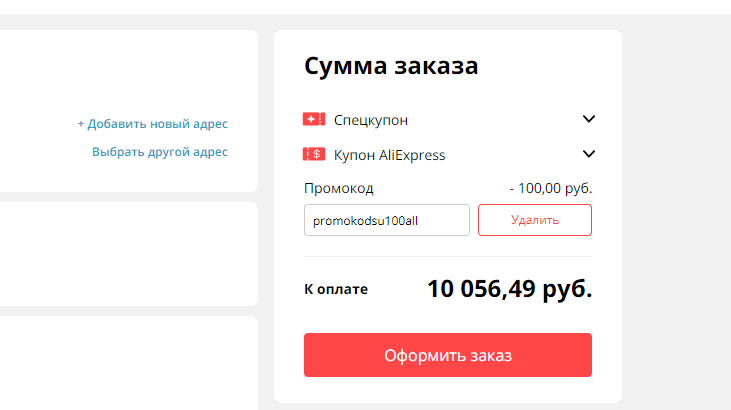Add a new address via Добавить новый адрес
This screenshot has height=410, width=731.
click(x=153, y=124)
